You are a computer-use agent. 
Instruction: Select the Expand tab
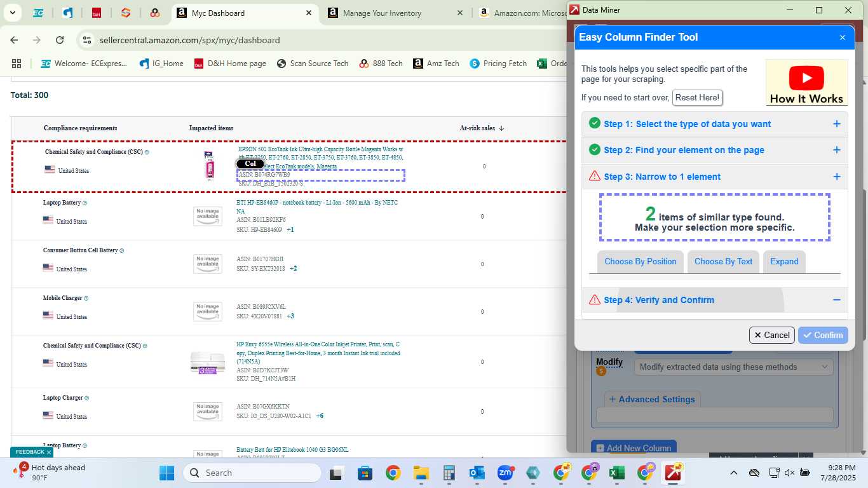pos(784,262)
